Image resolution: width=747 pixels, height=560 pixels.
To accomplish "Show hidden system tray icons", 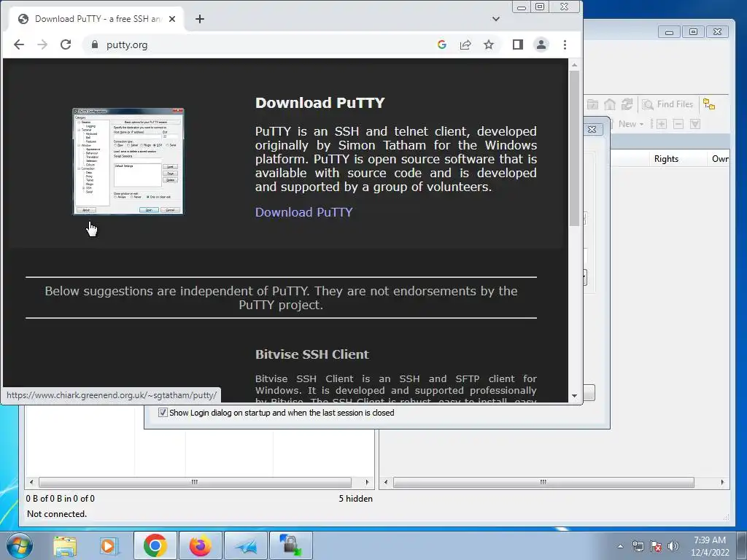I will point(620,546).
